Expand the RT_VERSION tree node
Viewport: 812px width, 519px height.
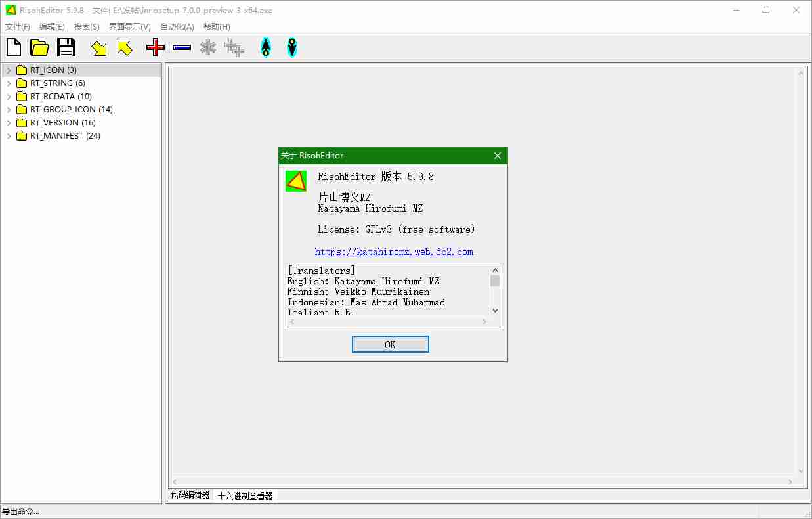tap(9, 123)
